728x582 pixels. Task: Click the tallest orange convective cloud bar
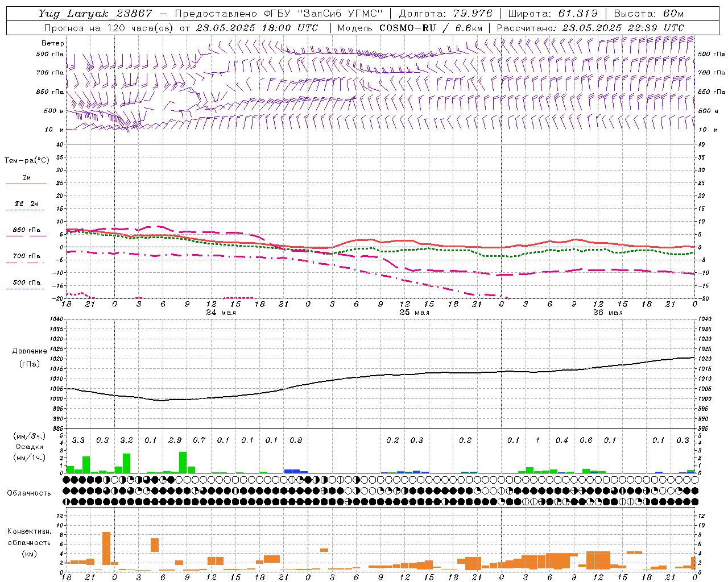106,548
